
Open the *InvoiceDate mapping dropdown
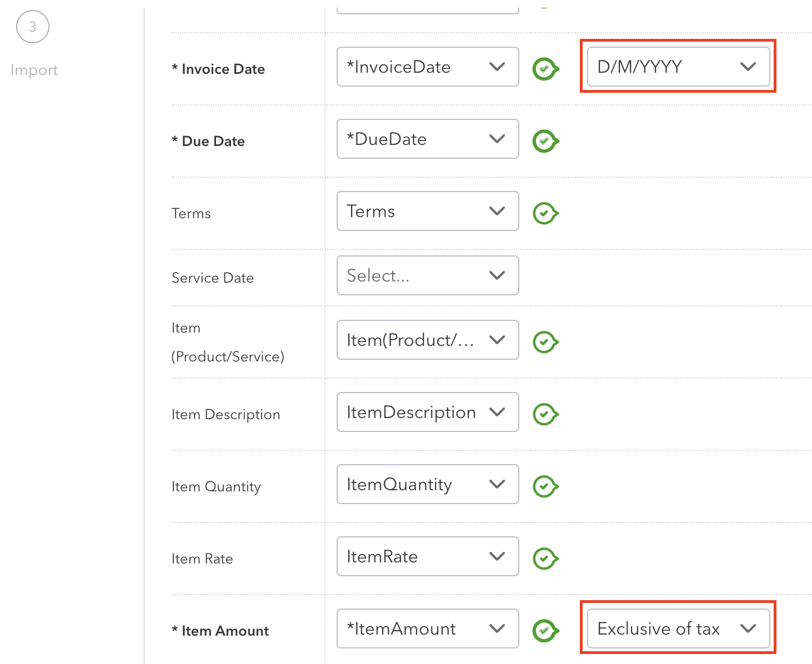click(x=427, y=67)
